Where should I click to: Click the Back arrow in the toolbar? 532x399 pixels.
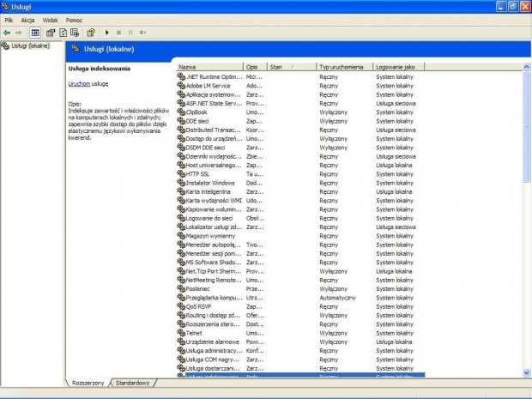pyautogui.click(x=7, y=33)
